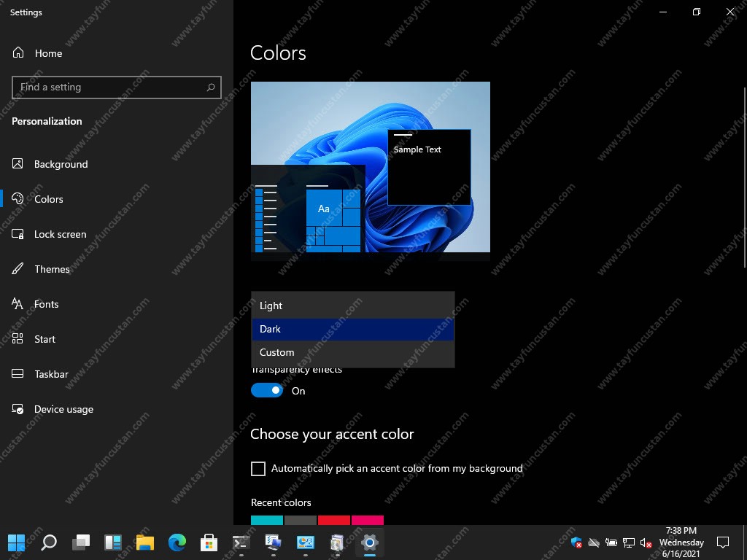747x560 pixels.
Task: Launch Microsoft Edge from the taskbar
Action: 177,542
